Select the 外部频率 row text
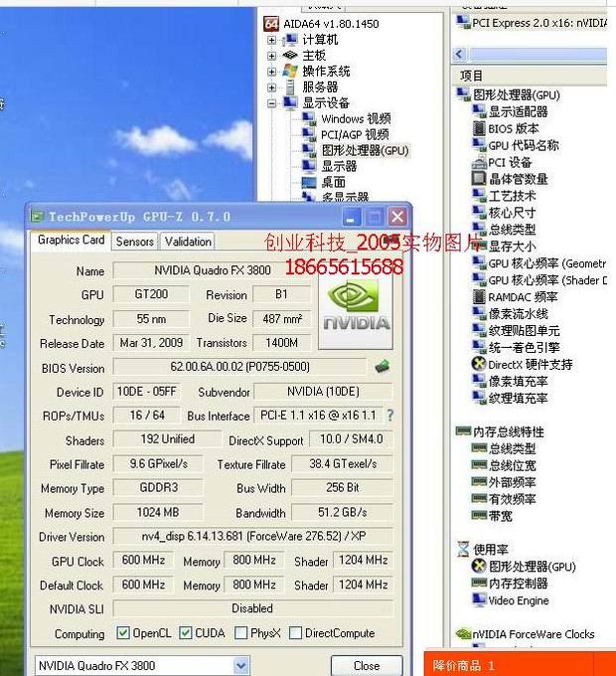This screenshot has height=676, width=616. [x=513, y=482]
